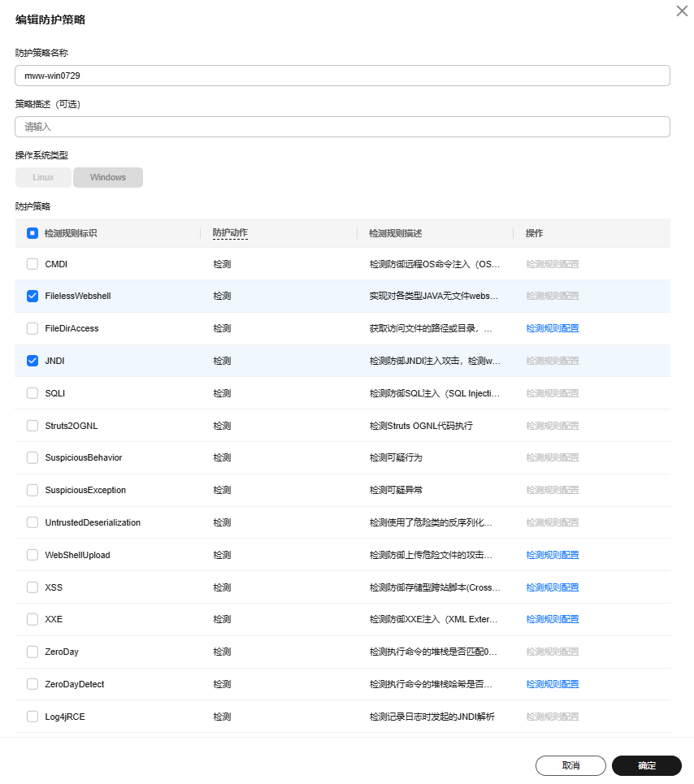Open rule configuration link for WebShellUpload
Screen dimensions: 694x784
coord(553,556)
